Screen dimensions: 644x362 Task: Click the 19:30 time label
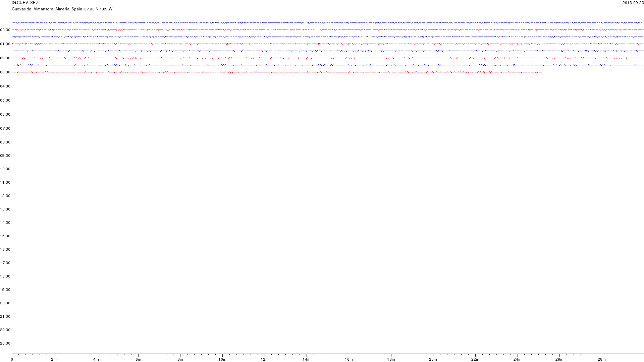click(x=5, y=290)
